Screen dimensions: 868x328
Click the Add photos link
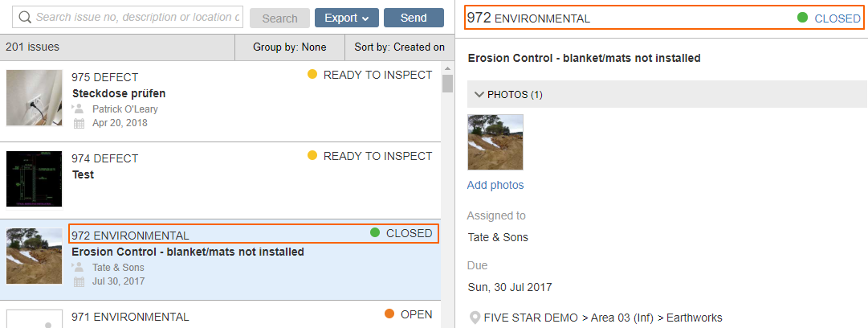click(x=495, y=185)
